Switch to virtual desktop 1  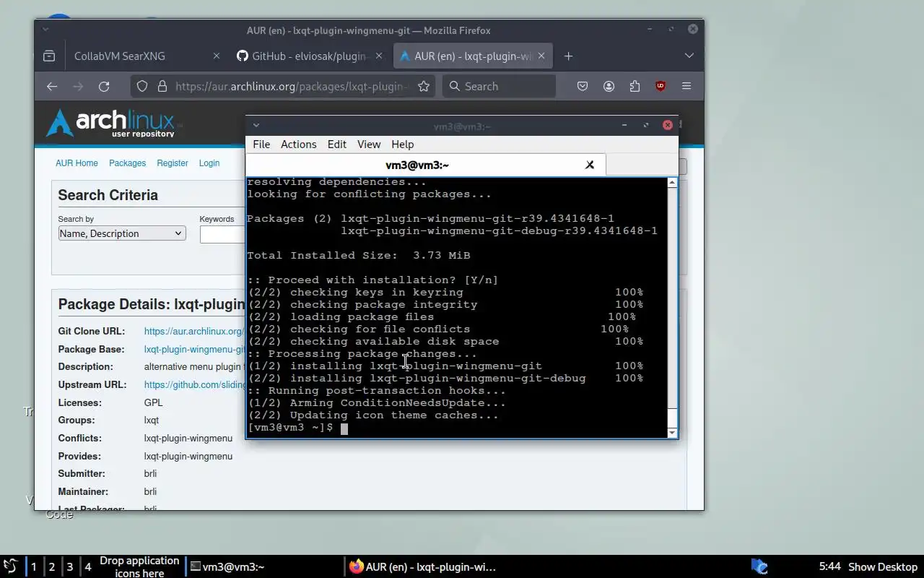(x=33, y=566)
